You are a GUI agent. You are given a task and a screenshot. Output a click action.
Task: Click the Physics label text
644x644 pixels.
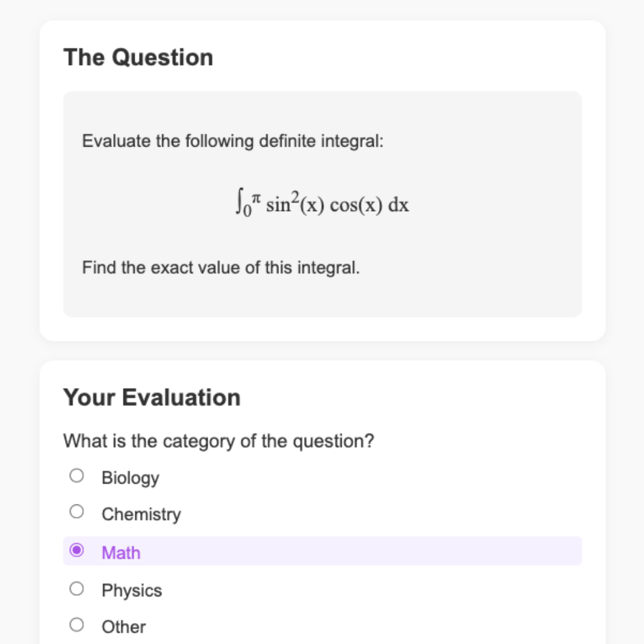(131, 590)
